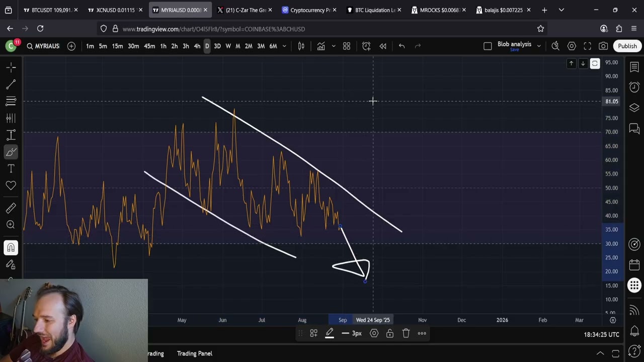The height and width of the screenshot is (362, 644).
Task: Start bar replay mode
Action: [x=383, y=46]
